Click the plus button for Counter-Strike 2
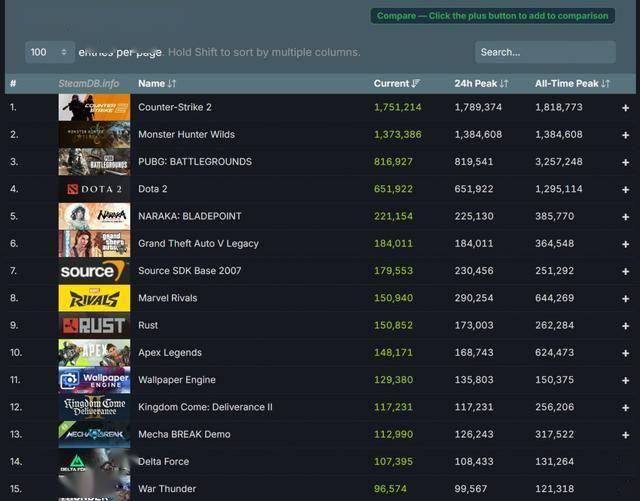The height and width of the screenshot is (501, 640). (625, 107)
